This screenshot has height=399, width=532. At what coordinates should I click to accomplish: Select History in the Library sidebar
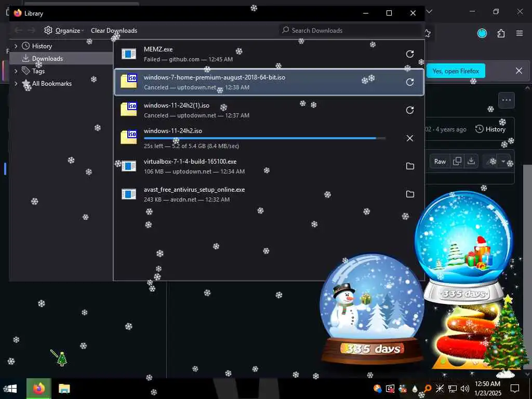pos(42,46)
